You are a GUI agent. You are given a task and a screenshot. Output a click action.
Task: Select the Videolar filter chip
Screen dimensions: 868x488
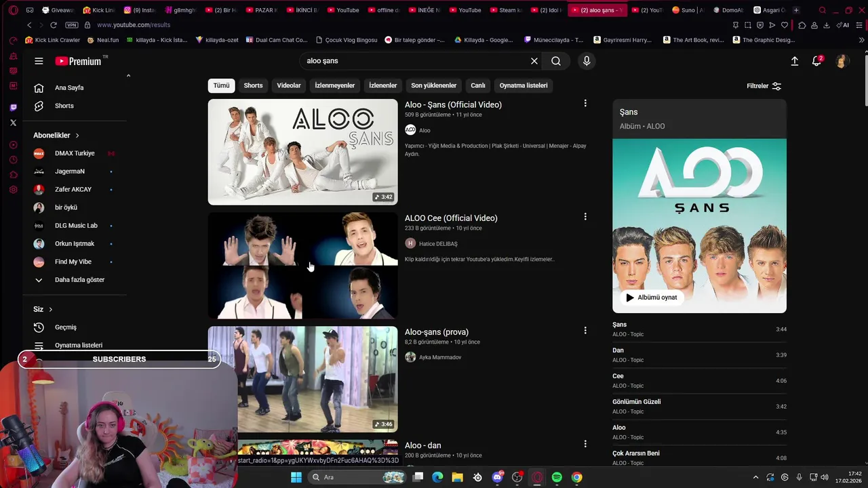289,85
